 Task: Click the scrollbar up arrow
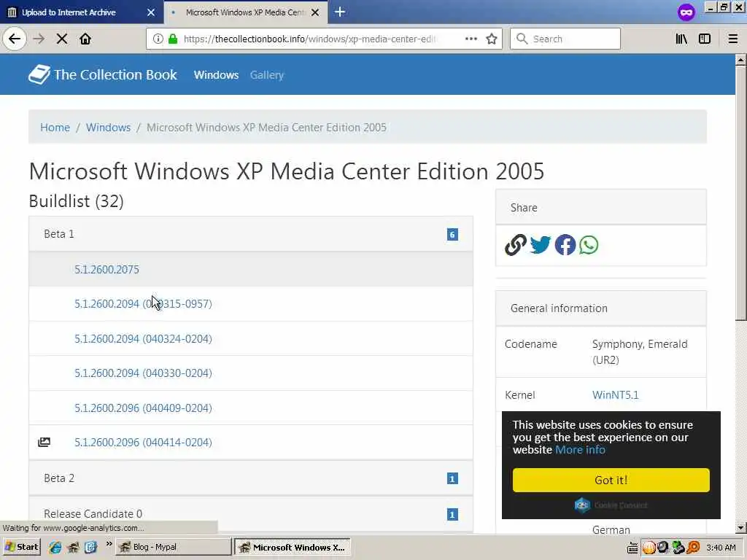tap(740, 60)
